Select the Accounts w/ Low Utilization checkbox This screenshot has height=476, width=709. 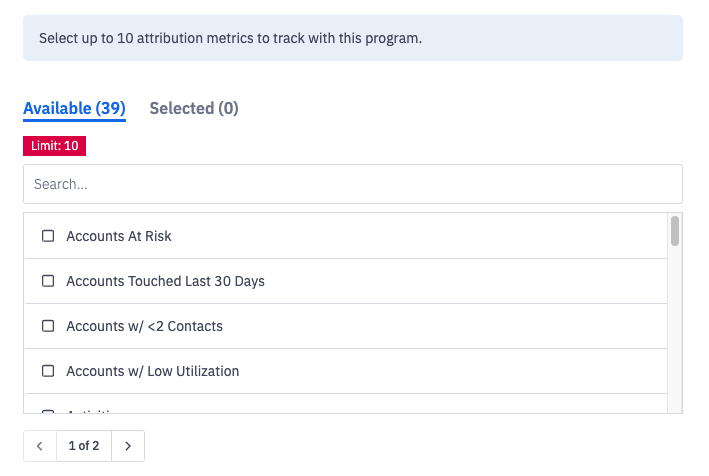[48, 371]
